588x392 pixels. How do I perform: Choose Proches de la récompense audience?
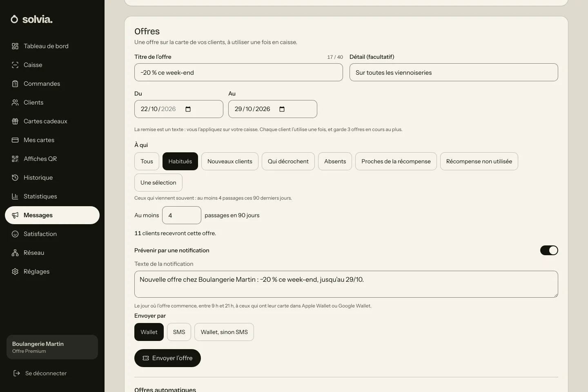pyautogui.click(x=396, y=161)
